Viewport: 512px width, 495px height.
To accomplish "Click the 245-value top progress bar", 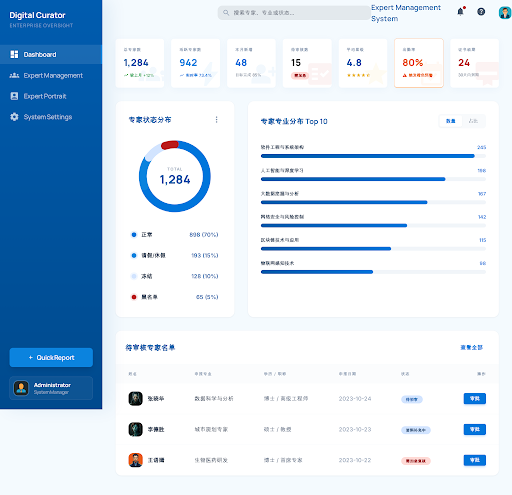I will point(373,156).
